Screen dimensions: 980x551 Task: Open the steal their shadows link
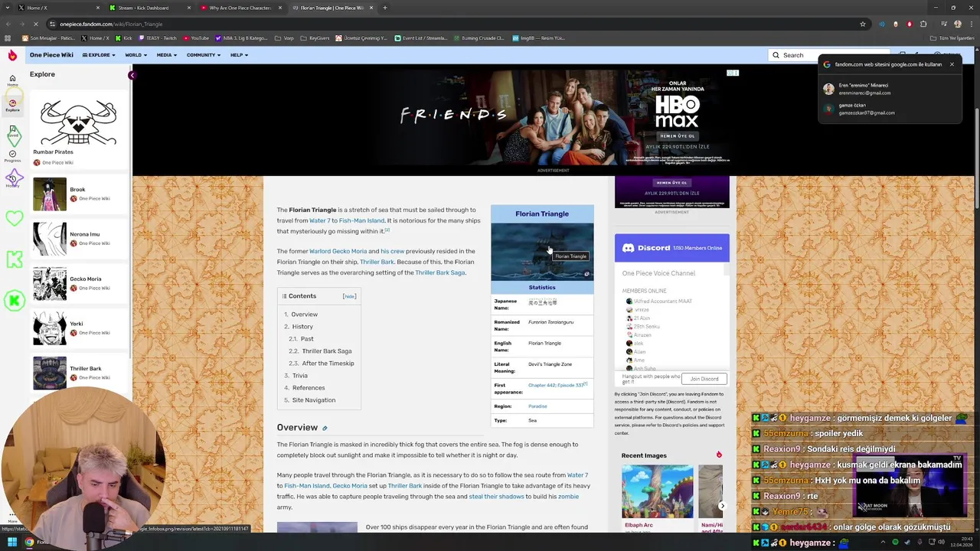(496, 497)
